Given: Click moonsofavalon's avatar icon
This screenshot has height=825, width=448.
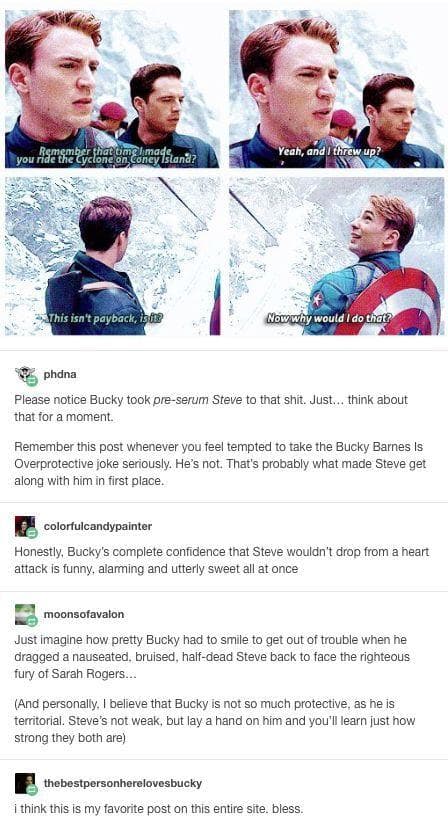Looking at the screenshot, I should coord(25,615).
